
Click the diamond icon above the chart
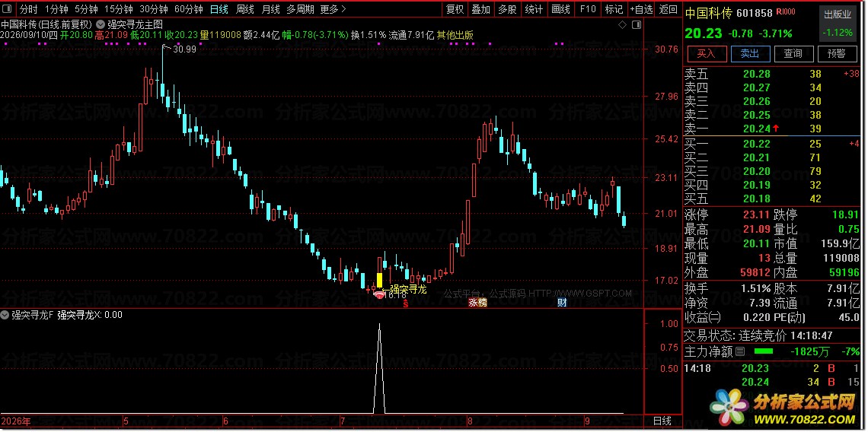[x=621, y=24]
